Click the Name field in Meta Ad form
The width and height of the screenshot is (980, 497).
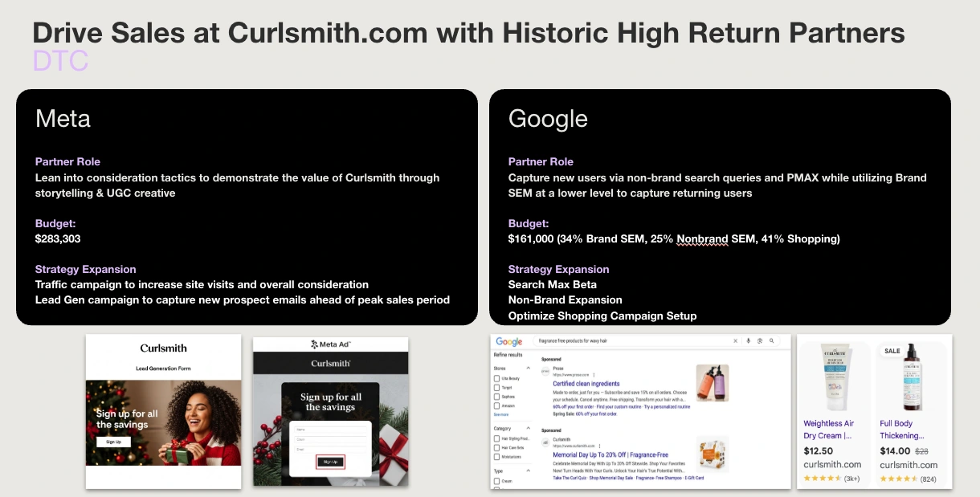pyautogui.click(x=330, y=430)
